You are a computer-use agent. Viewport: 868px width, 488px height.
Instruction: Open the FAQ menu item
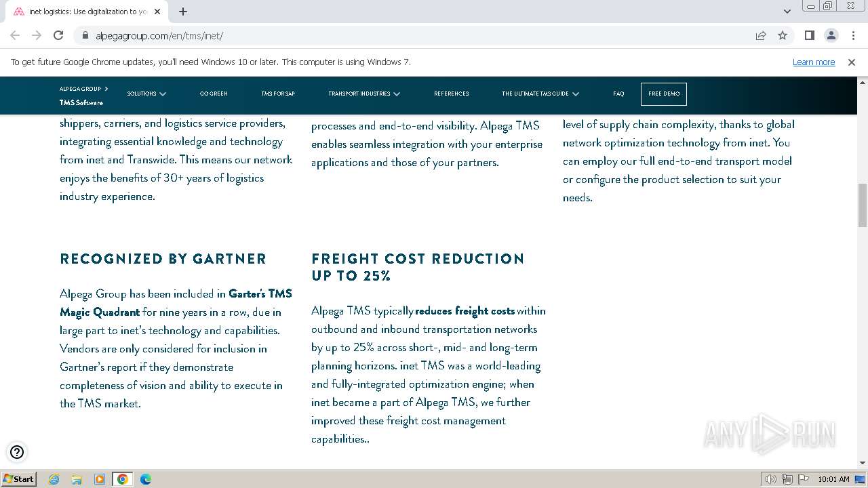coord(618,94)
